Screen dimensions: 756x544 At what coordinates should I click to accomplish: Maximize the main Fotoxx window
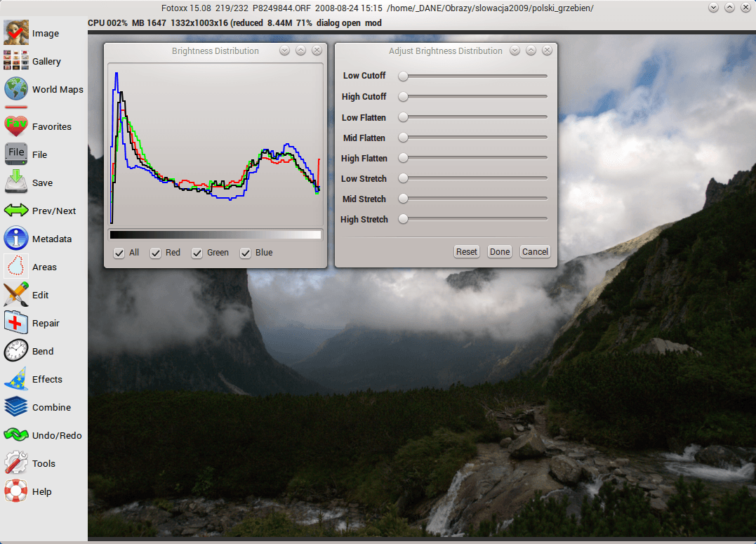730,8
